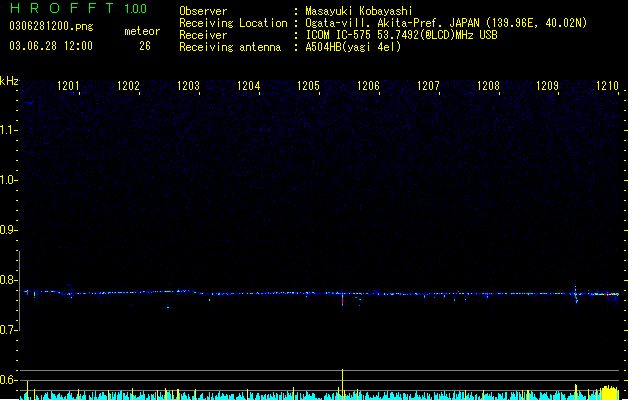Select the 0306281200.png filename text
Viewport: 629px width, 400px height.
click(51, 26)
